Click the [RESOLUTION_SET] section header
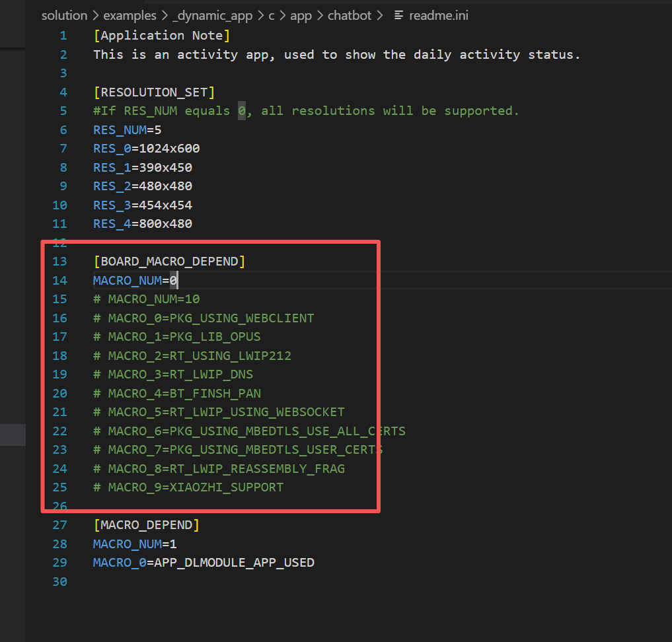The image size is (672, 642). tap(154, 92)
